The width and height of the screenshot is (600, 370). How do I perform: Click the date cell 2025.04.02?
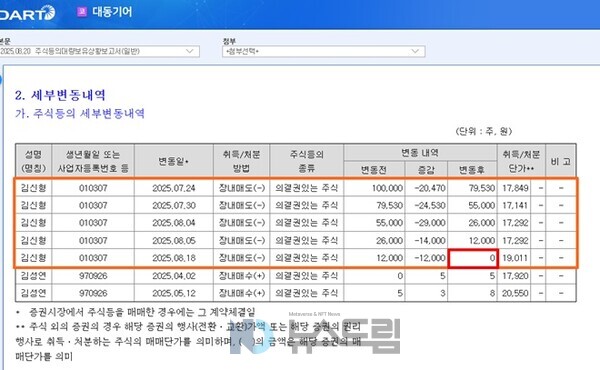174,275
